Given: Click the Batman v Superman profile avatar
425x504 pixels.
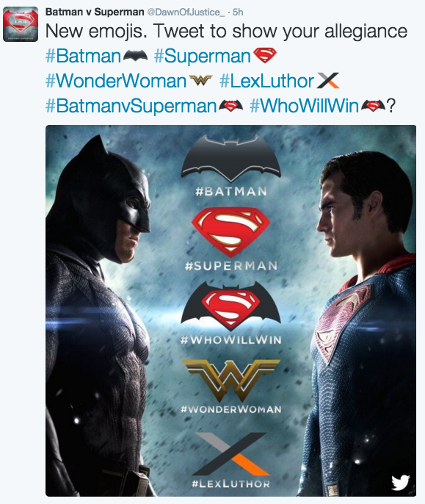Looking at the screenshot, I should coord(21,24).
